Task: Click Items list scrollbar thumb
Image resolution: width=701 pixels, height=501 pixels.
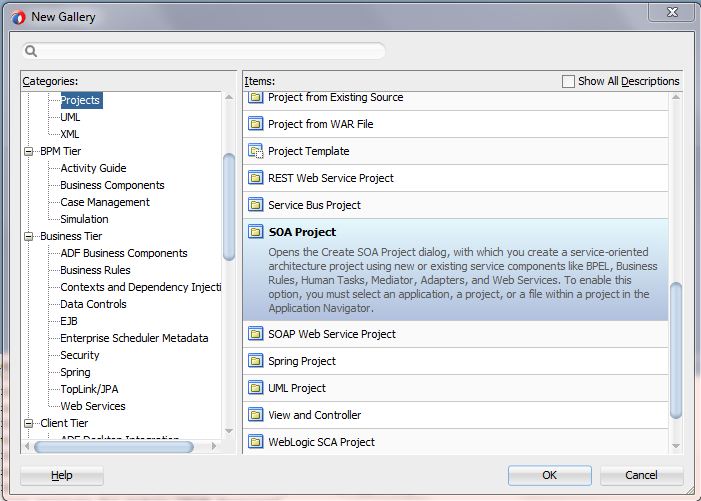Action: [676, 350]
